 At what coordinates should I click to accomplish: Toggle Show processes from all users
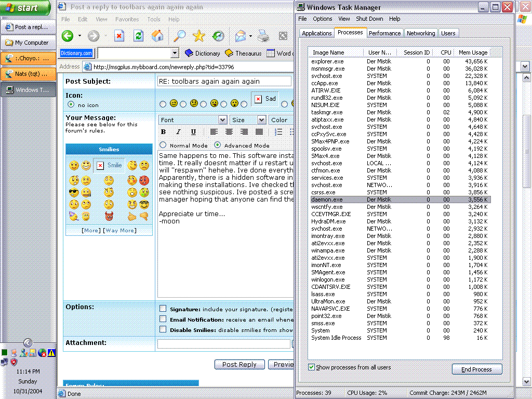[x=312, y=367]
